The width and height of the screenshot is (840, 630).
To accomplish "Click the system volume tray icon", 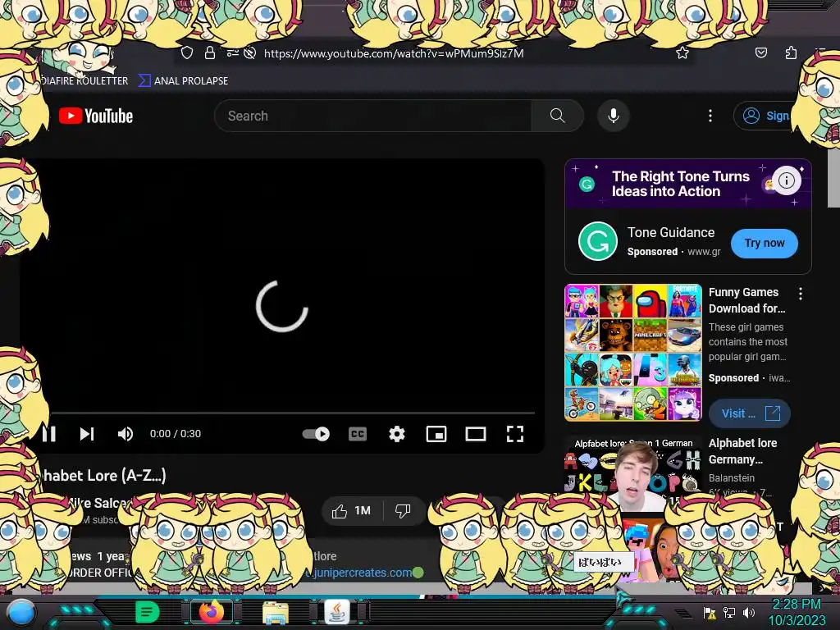I will [749, 613].
